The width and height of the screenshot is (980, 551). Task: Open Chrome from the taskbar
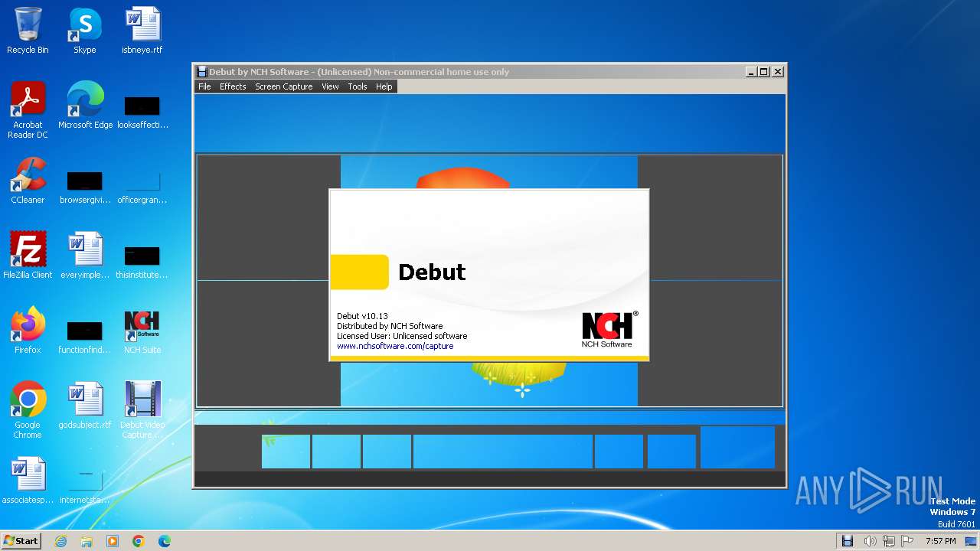tap(139, 541)
